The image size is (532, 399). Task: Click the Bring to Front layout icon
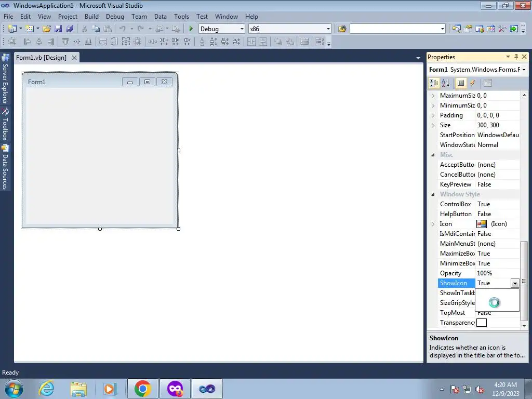click(x=278, y=42)
